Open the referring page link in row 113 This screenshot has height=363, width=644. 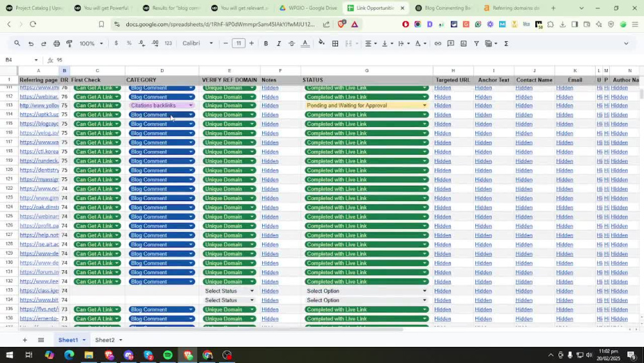coord(39,106)
